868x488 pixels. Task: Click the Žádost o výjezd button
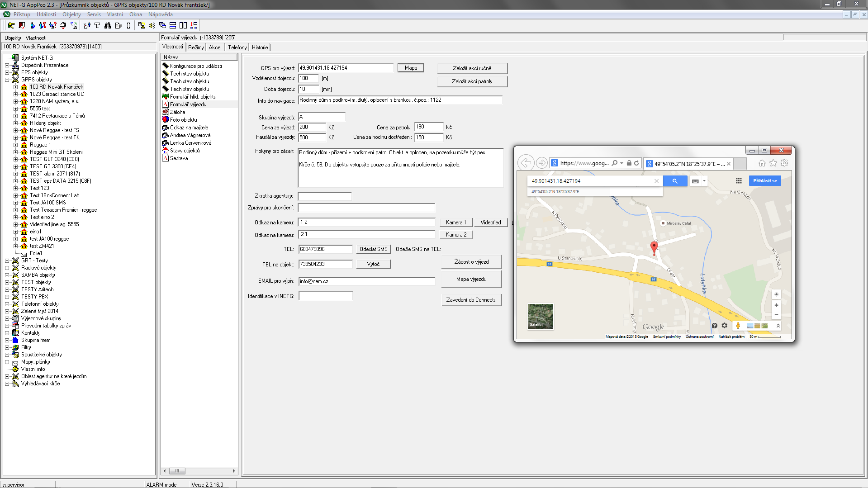[x=471, y=262]
